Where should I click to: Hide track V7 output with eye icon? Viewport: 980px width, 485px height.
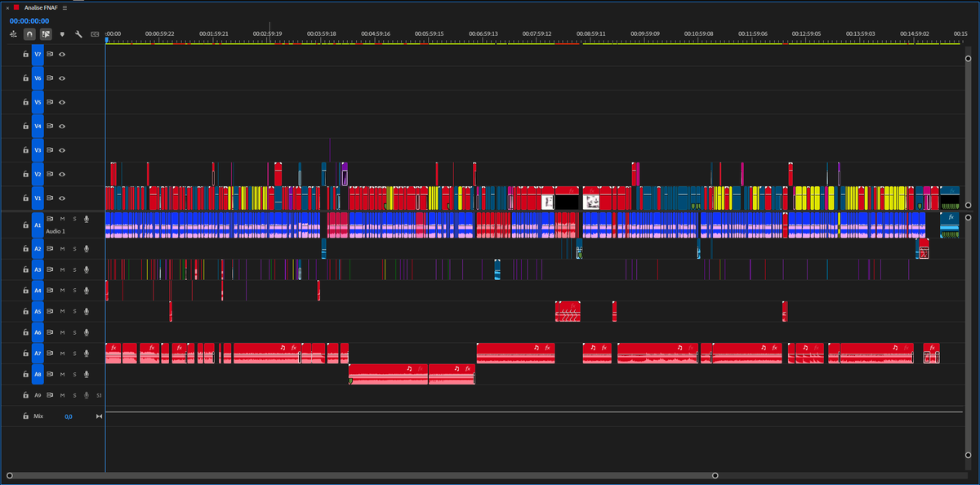[62, 54]
